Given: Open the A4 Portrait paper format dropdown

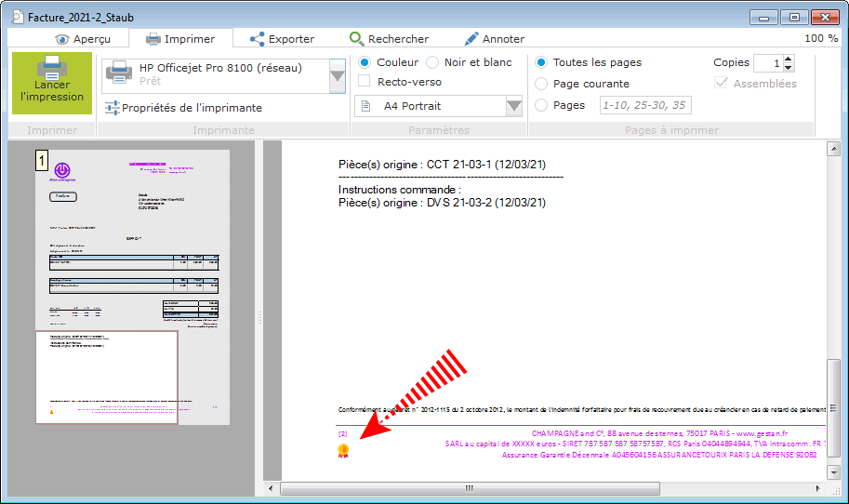Looking at the screenshot, I should (x=514, y=106).
